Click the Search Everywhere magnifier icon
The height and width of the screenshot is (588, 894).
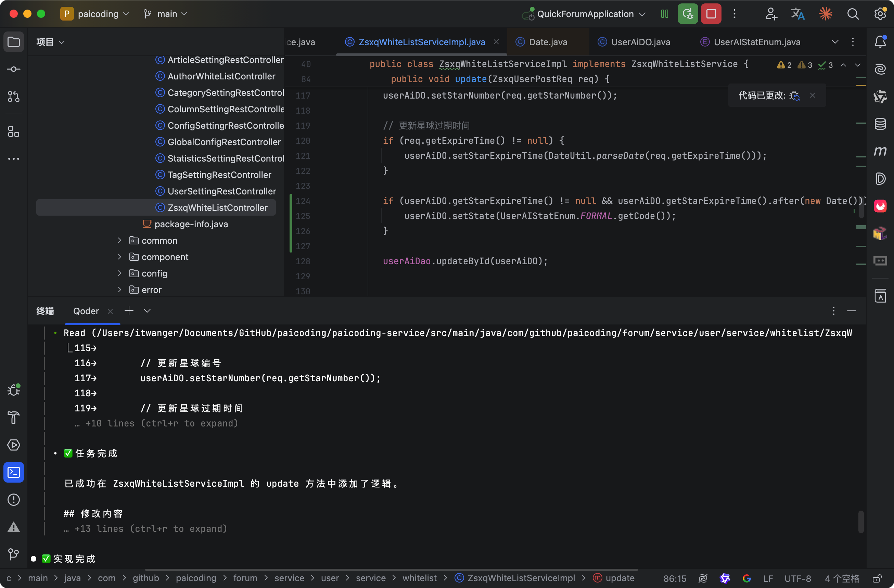(853, 14)
